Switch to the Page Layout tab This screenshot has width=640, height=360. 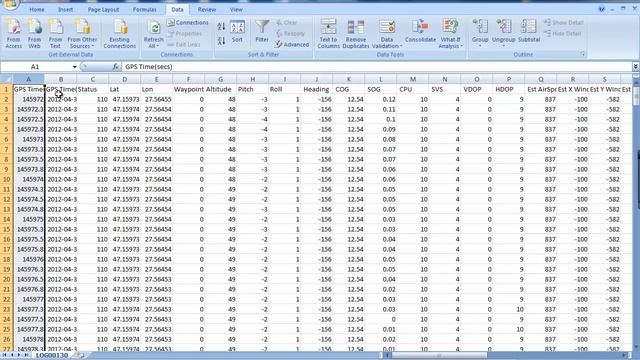click(103, 9)
